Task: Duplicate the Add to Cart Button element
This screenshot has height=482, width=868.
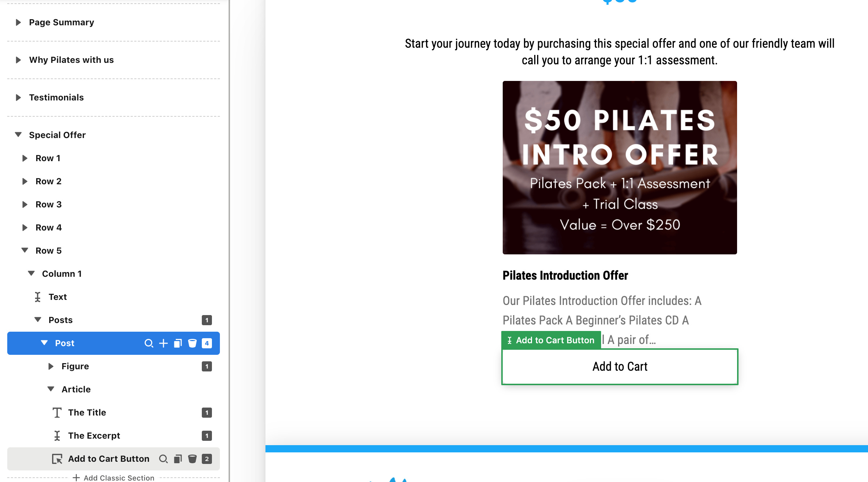Action: click(x=178, y=459)
